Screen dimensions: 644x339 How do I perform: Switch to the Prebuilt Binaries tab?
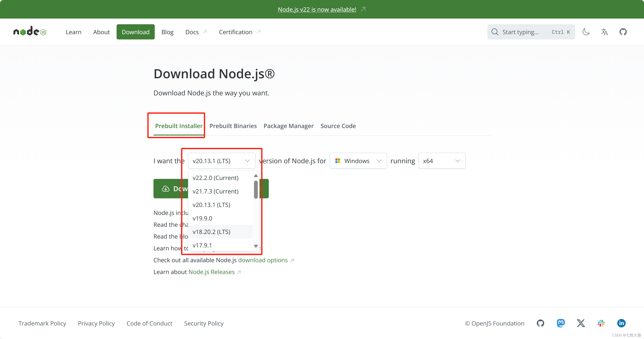tap(233, 126)
